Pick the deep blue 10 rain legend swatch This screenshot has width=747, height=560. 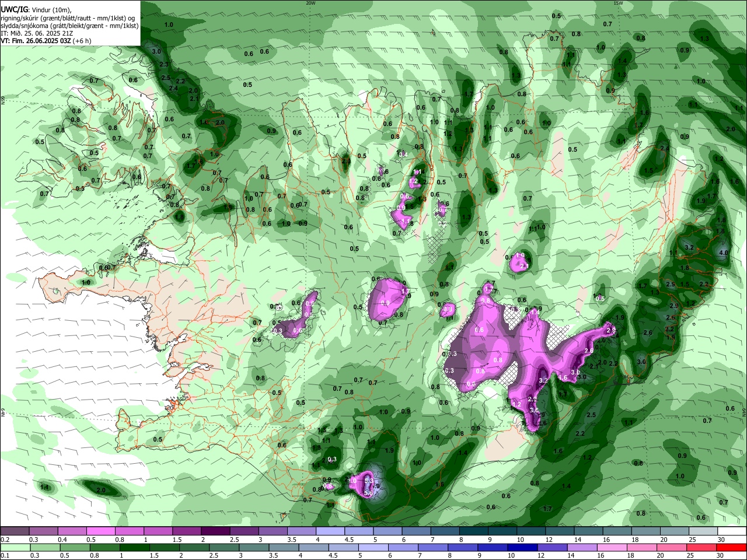[x=522, y=548]
